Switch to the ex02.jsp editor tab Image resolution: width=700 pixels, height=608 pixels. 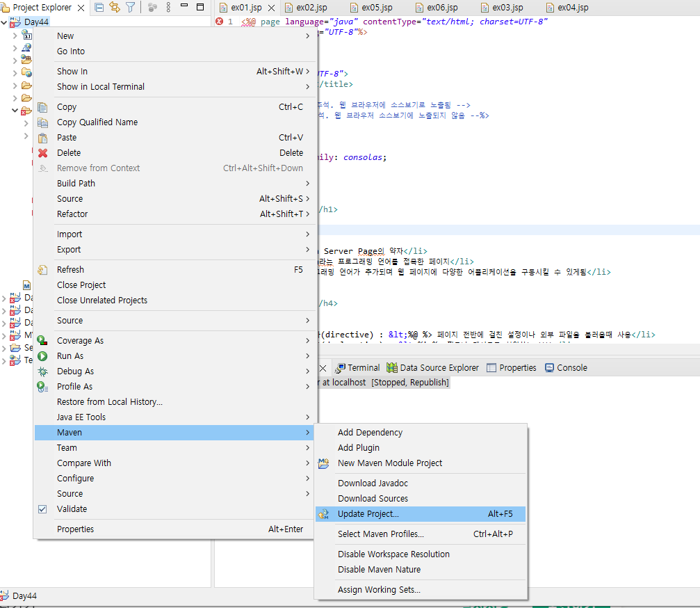pos(311,8)
